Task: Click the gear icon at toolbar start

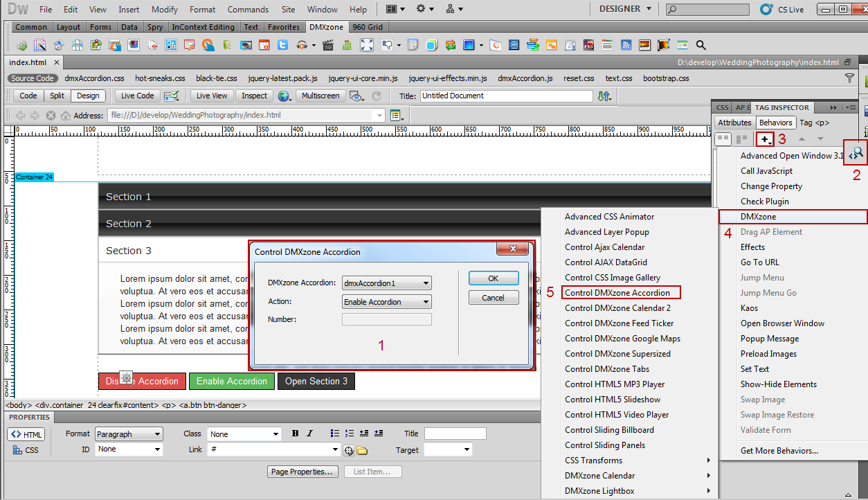Action: point(21,45)
